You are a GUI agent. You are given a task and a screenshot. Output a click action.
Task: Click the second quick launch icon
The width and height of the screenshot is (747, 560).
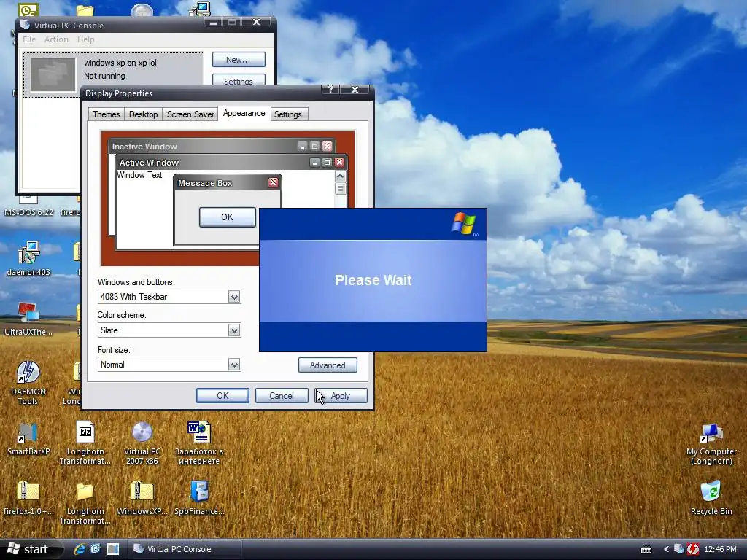point(96,549)
